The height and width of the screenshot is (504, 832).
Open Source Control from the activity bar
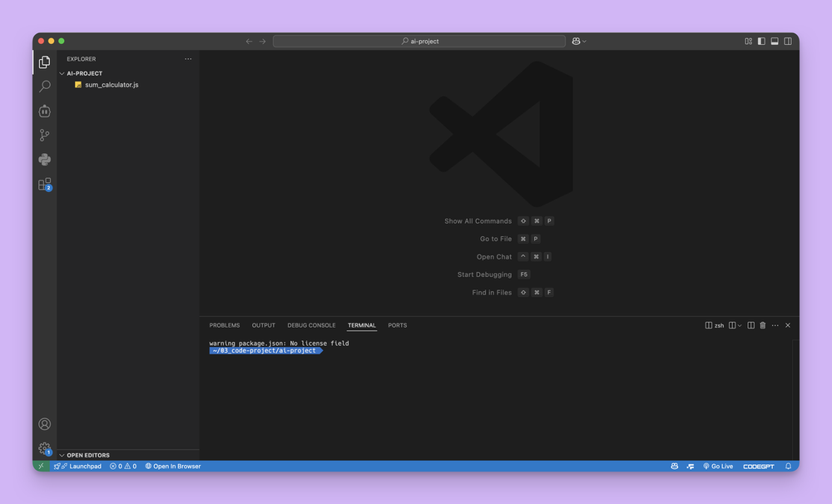click(x=44, y=135)
